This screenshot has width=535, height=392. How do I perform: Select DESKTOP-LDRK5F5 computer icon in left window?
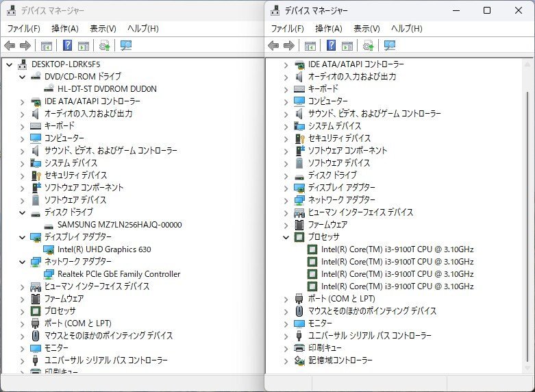pyautogui.click(x=23, y=64)
